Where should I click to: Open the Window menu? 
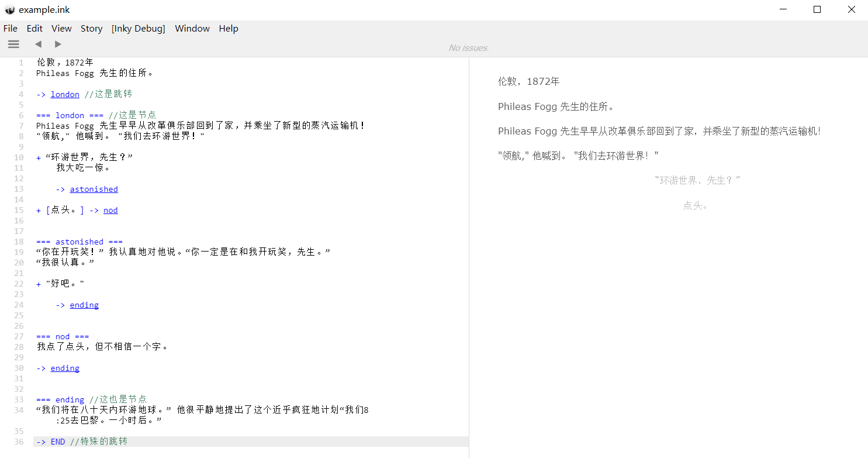[x=192, y=28]
